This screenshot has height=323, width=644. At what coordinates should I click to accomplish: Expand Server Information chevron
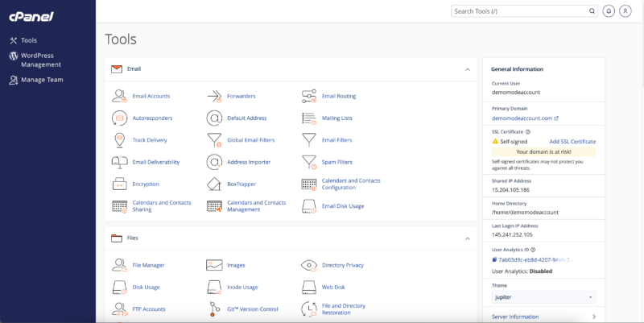[x=594, y=317]
